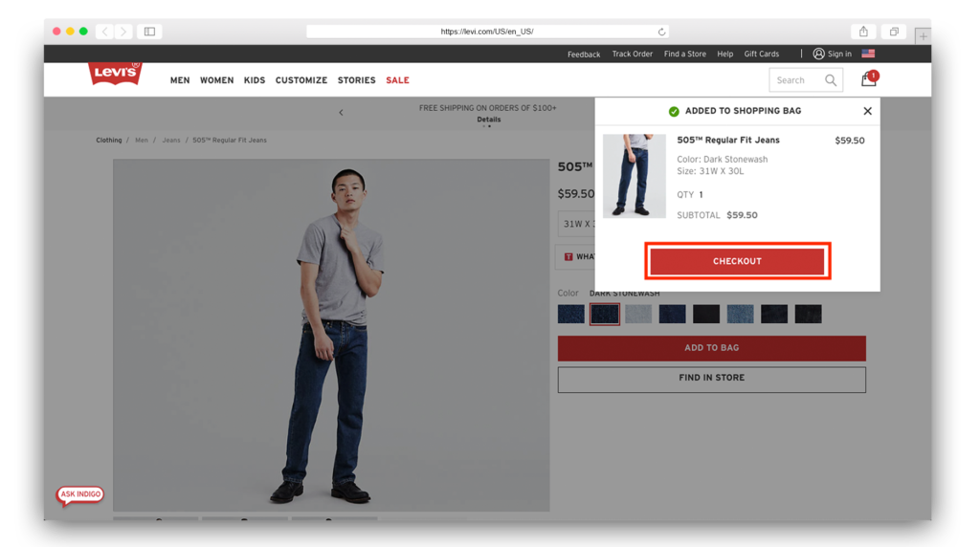
Task: Click the SUBTOTAL $59.50 text
Action: [x=717, y=215]
